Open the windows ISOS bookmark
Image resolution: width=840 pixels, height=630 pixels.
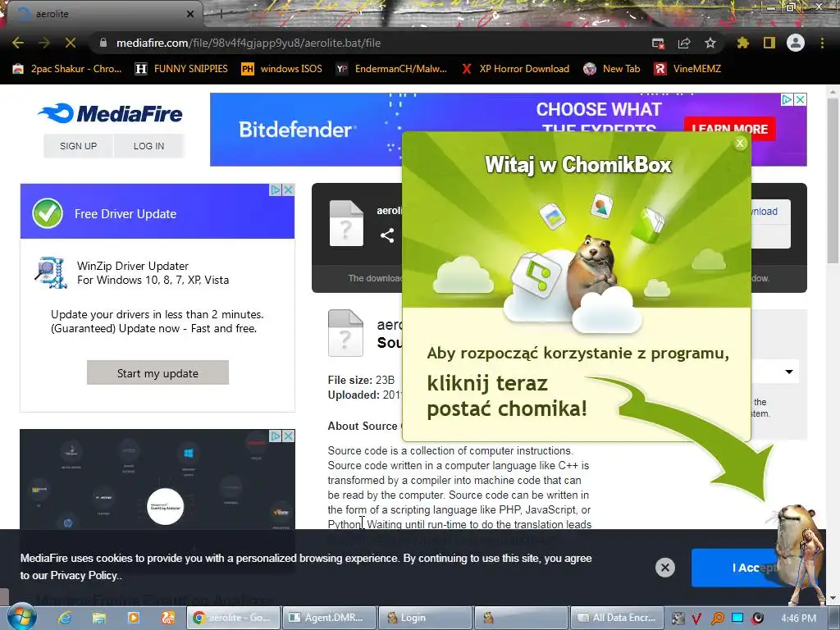pyautogui.click(x=282, y=69)
